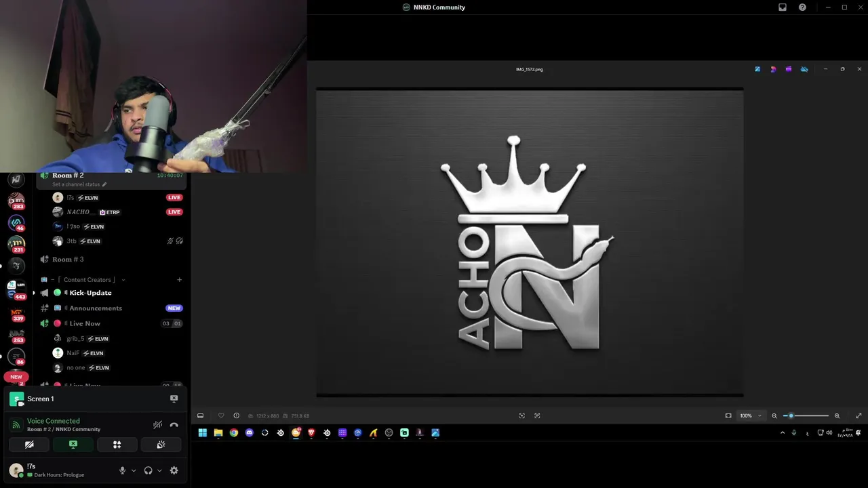Open the Windows Start menu
This screenshot has height=488, width=868.
(x=203, y=433)
